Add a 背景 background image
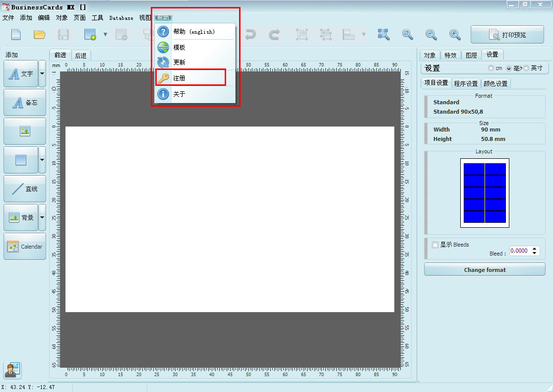The image size is (553, 392). click(21, 218)
